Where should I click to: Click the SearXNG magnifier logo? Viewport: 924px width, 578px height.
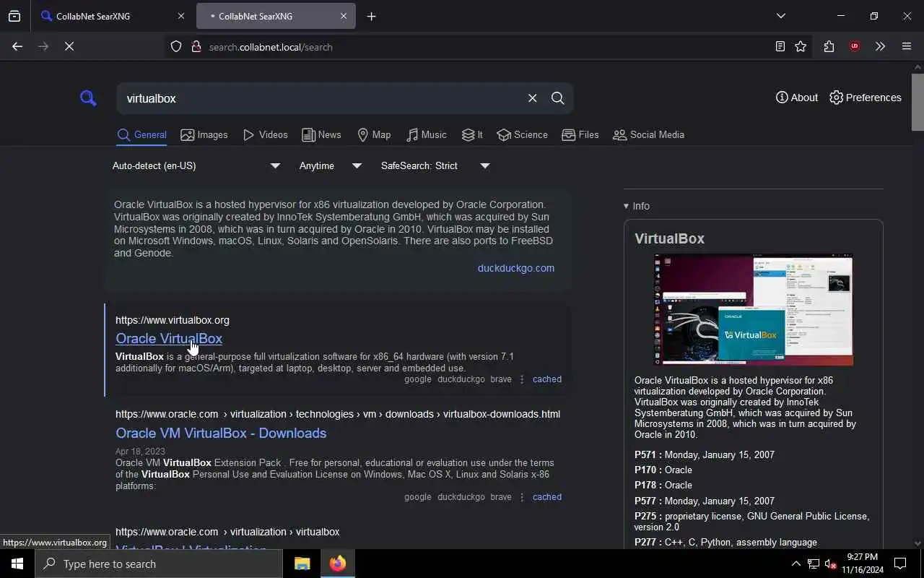pyautogui.click(x=88, y=98)
